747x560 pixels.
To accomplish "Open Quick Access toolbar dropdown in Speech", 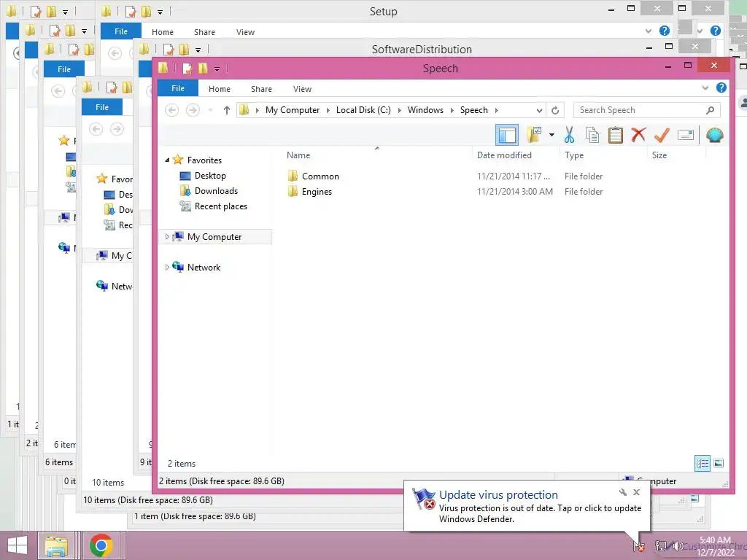I will pyautogui.click(x=217, y=69).
